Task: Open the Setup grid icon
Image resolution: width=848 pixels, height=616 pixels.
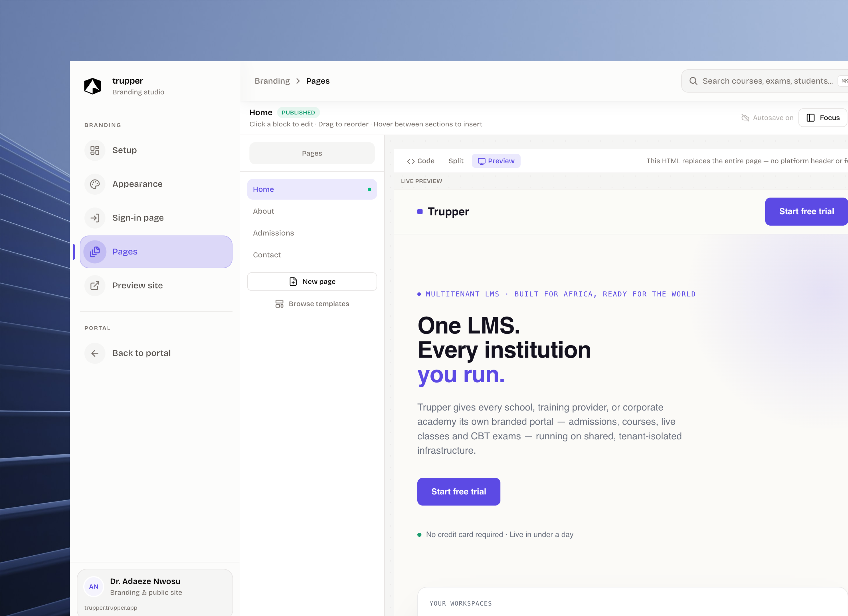Action: [95, 150]
